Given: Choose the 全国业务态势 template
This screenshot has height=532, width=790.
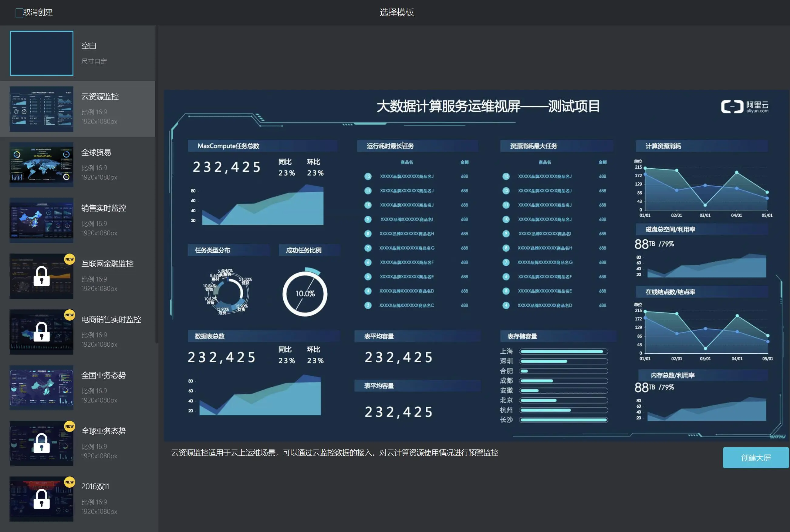Looking at the screenshot, I should [41, 387].
